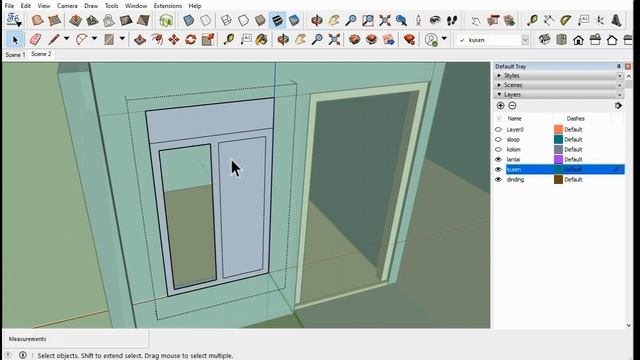Hide the lantai layer
The height and width of the screenshot is (360, 640).
pos(498,160)
